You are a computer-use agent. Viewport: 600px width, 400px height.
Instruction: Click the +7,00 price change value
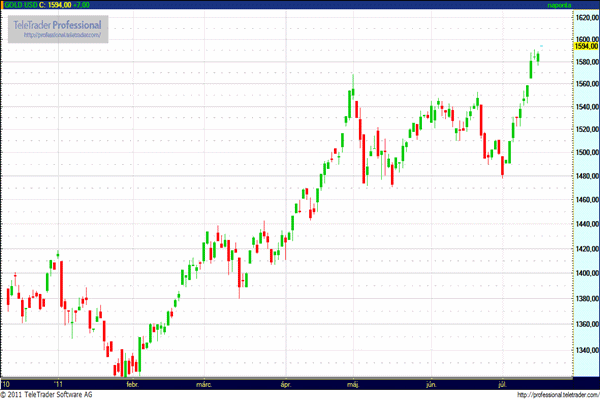pyautogui.click(x=90, y=5)
